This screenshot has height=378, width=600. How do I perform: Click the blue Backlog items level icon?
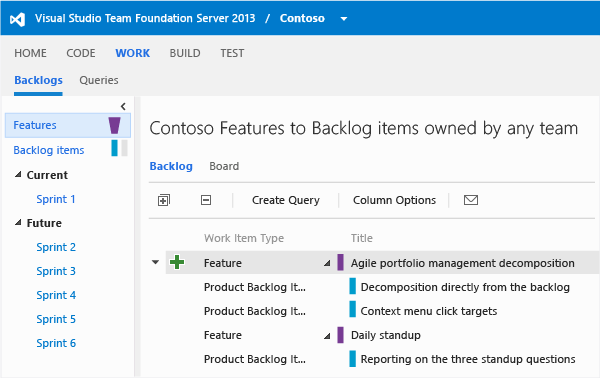114,148
